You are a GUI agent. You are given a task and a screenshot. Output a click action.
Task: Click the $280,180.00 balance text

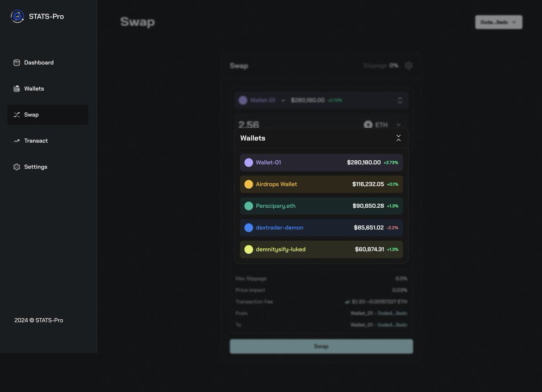364,163
